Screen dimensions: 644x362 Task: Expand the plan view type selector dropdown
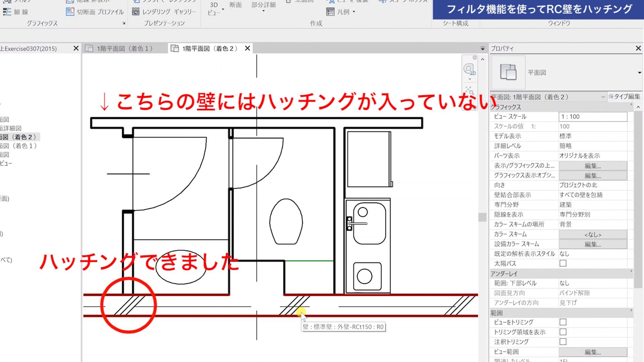click(639, 73)
